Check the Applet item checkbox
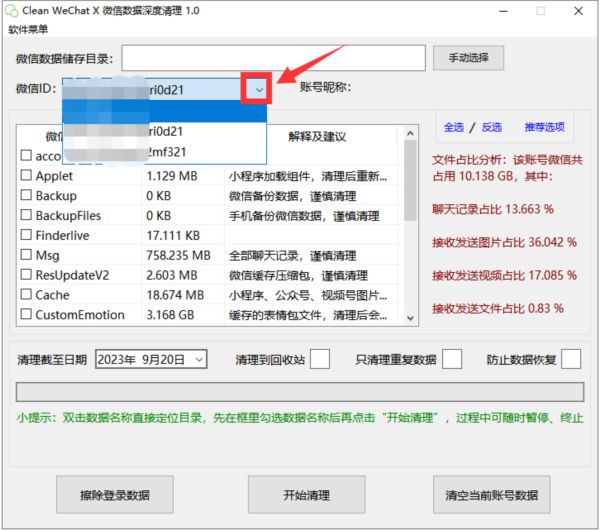Viewport: 600px width, 530px height. pyautogui.click(x=27, y=176)
